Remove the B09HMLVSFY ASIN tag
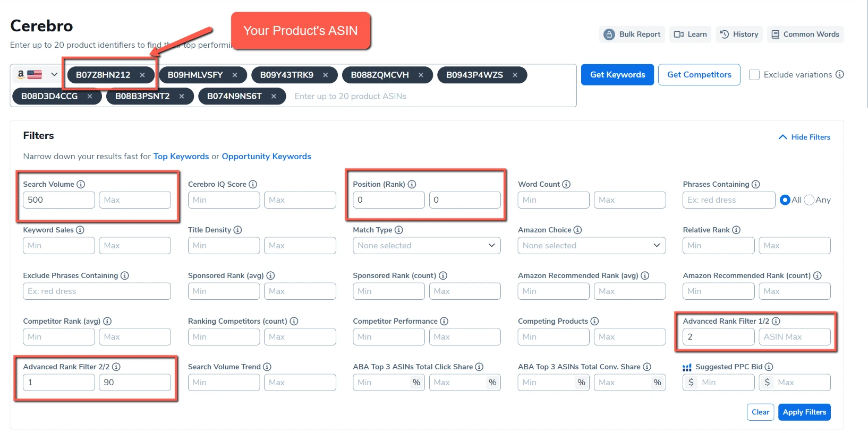The width and height of the screenshot is (868, 433). pyautogui.click(x=235, y=75)
